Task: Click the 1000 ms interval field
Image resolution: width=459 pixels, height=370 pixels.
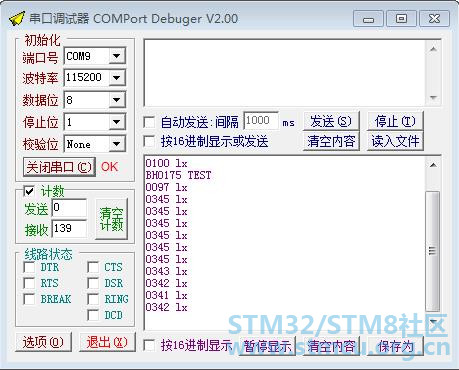Action: pyautogui.click(x=261, y=121)
